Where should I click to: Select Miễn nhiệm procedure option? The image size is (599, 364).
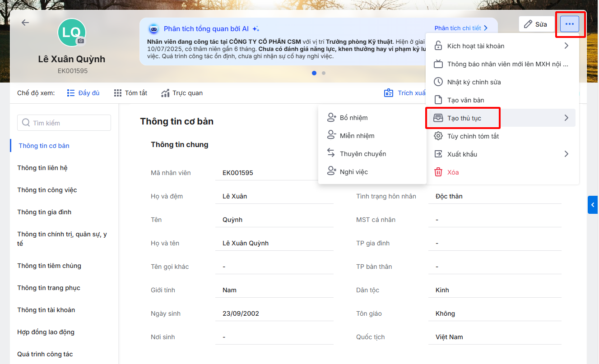point(357,136)
